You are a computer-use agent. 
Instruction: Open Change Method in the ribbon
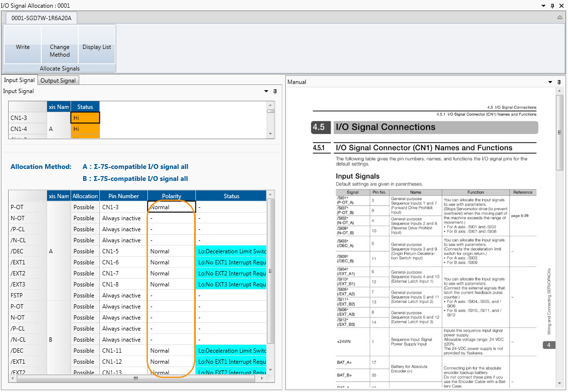tap(60, 50)
